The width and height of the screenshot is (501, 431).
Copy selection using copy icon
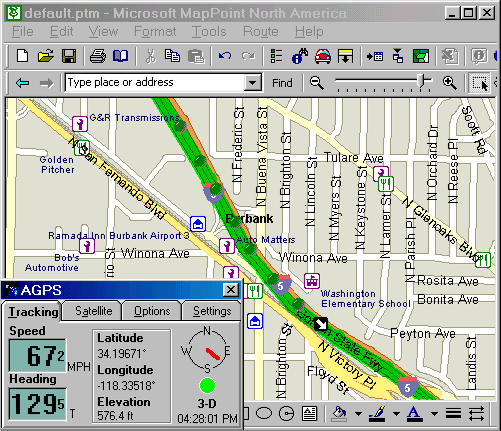pyautogui.click(x=172, y=56)
